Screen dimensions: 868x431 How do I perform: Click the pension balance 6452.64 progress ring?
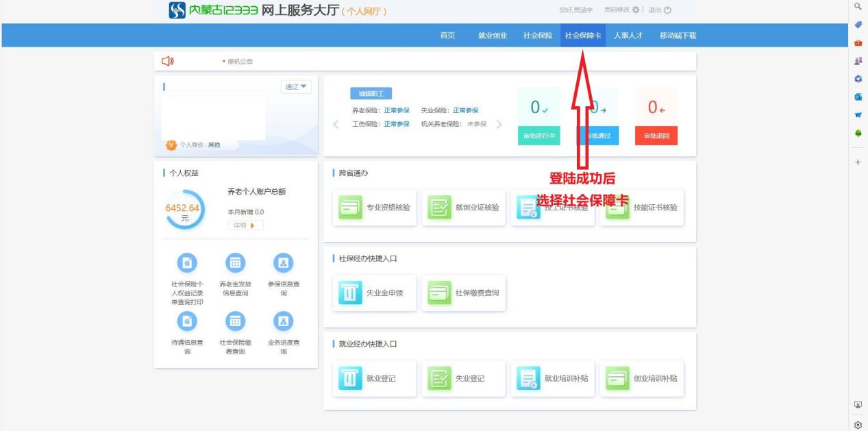[x=185, y=209]
